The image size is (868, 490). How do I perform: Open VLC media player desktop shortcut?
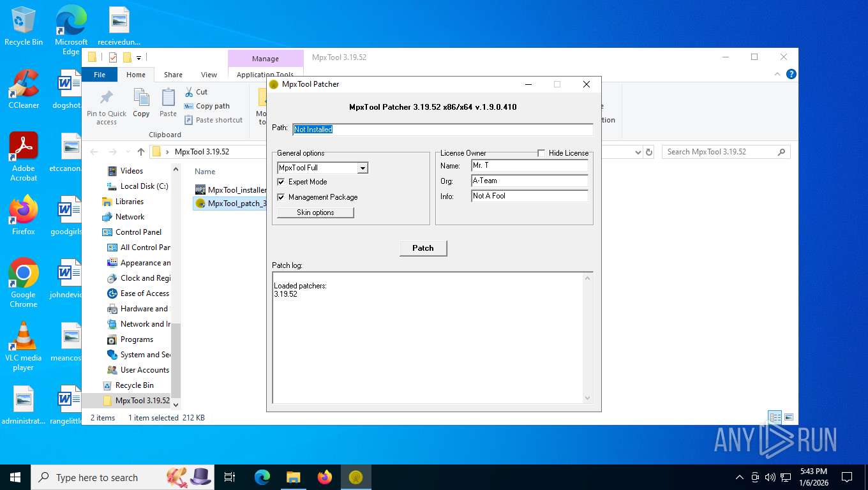tap(24, 346)
